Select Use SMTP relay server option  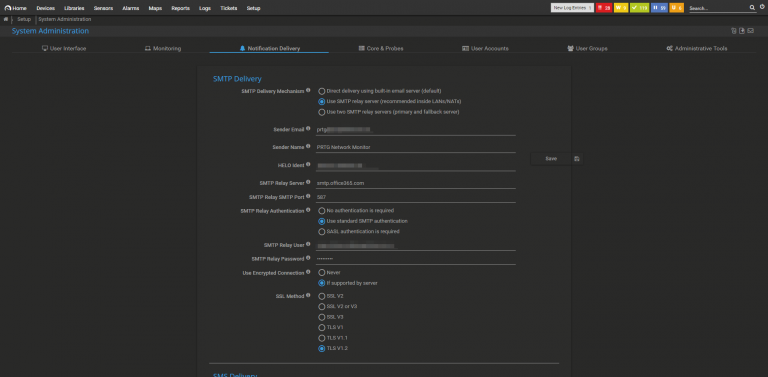321,102
